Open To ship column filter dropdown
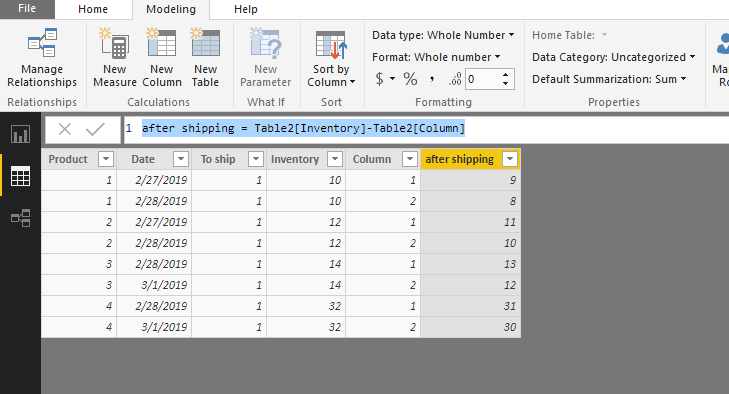The image size is (729, 394). click(256, 159)
